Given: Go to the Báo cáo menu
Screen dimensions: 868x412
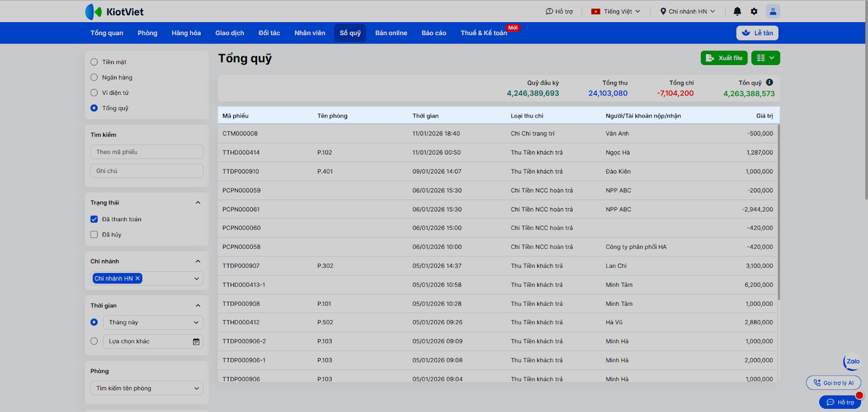Looking at the screenshot, I should pyautogui.click(x=433, y=33).
